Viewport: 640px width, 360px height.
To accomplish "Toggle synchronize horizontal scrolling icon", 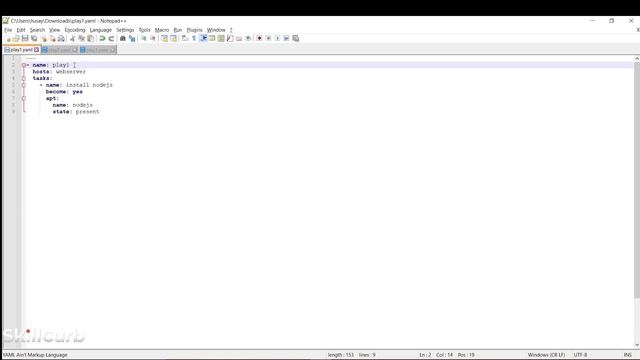I will point(173,38).
